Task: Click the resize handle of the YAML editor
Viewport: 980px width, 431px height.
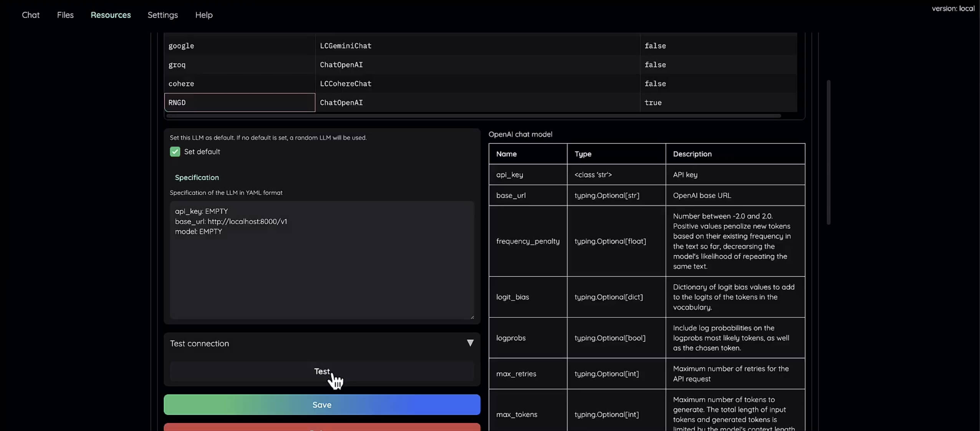Action: tap(473, 316)
